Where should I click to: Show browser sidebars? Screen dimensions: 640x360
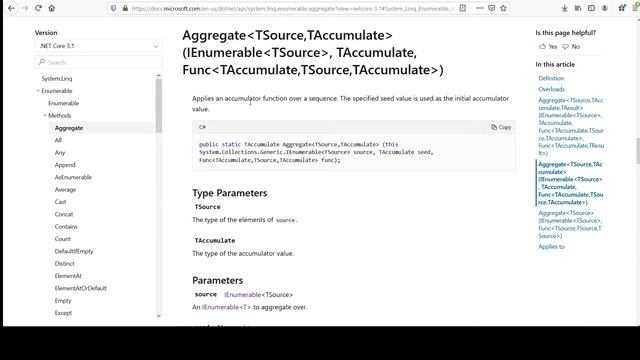click(591, 8)
